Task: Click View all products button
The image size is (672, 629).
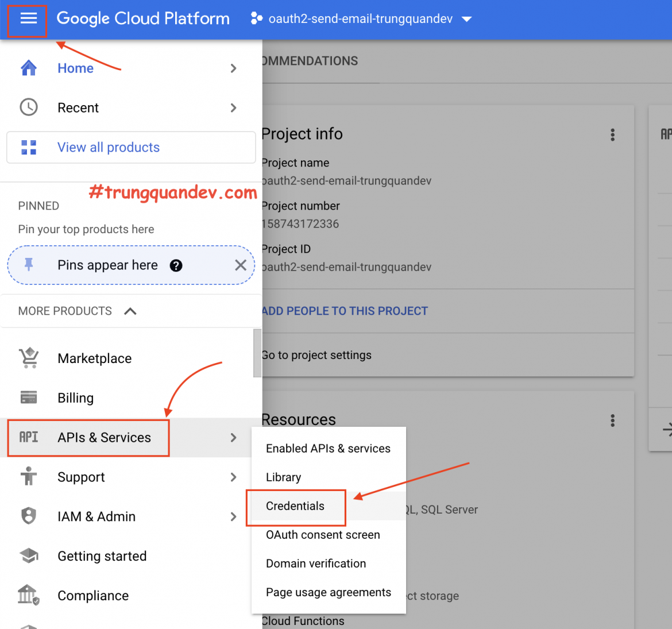Action: 131,148
